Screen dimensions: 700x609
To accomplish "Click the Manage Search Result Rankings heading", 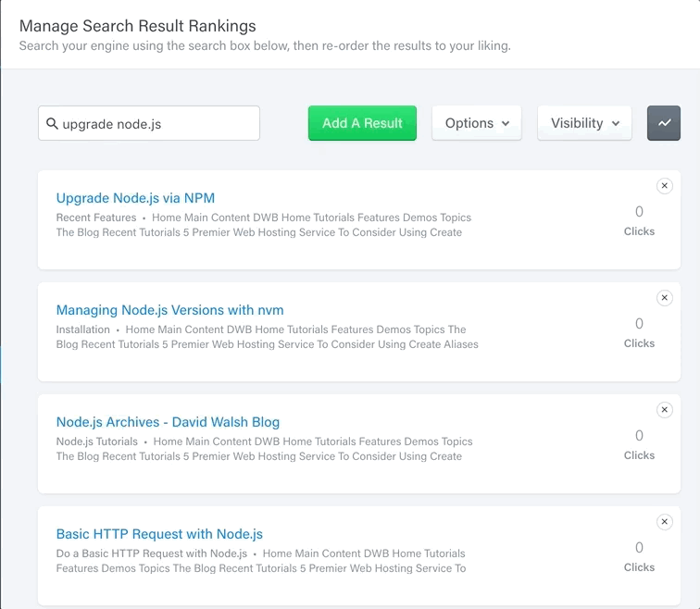I will (137, 26).
